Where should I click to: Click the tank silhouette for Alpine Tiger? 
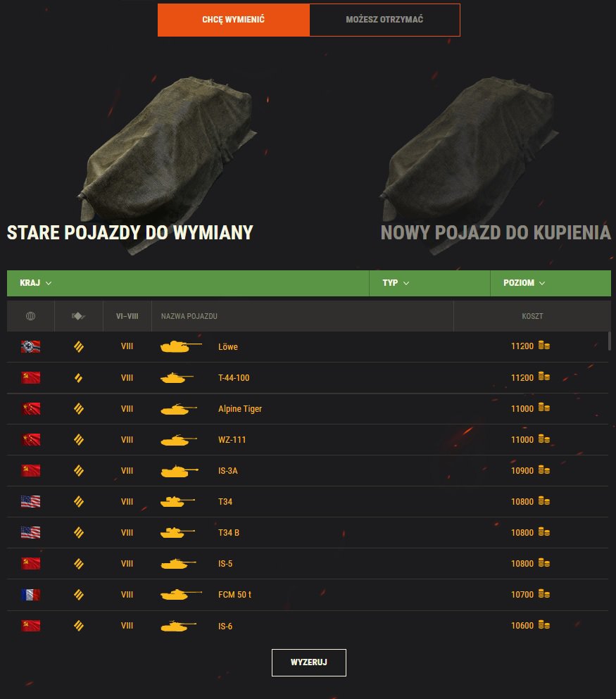coord(179,409)
